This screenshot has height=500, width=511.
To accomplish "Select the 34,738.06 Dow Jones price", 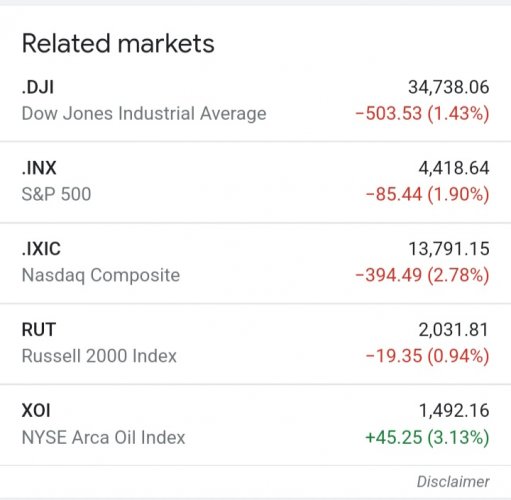I will tap(449, 87).
